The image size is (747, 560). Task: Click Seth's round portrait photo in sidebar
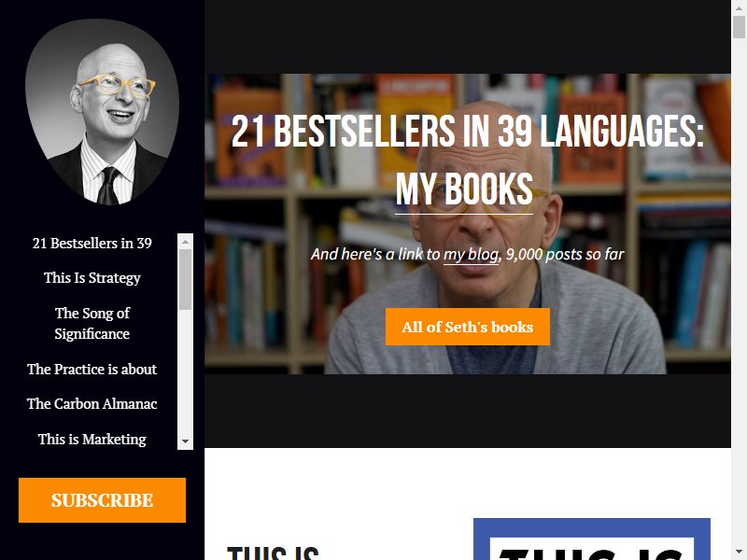pos(102,112)
